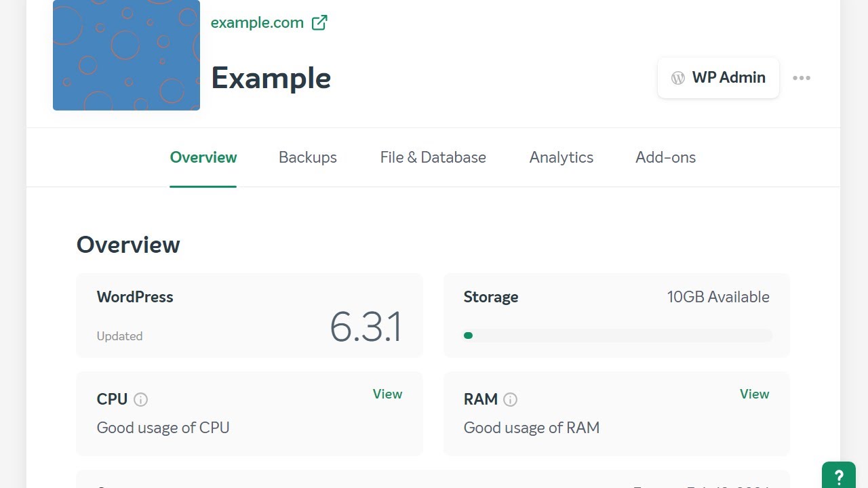Click the WordPress version number 6.3.1

(x=366, y=327)
